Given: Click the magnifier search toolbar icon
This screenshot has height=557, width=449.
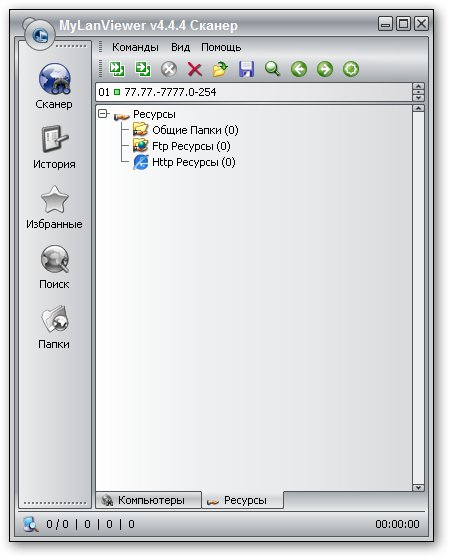Looking at the screenshot, I should (272, 69).
